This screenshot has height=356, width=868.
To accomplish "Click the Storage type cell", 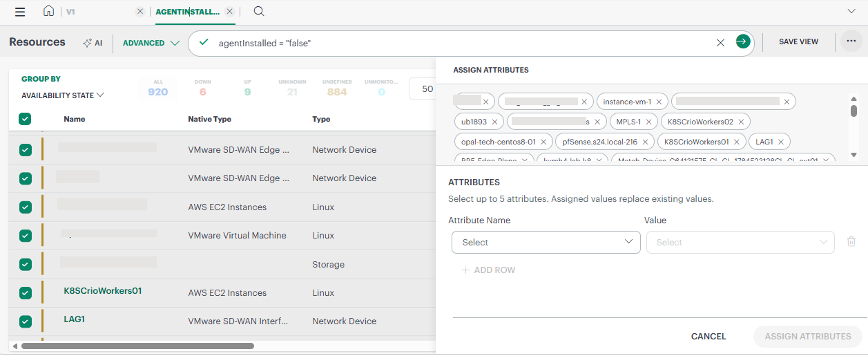I will 328,264.
